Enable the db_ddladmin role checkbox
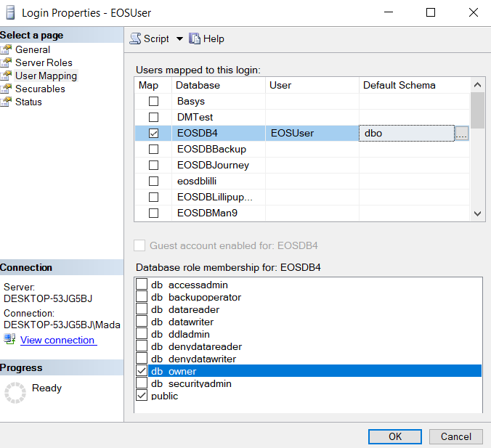 pyautogui.click(x=142, y=334)
